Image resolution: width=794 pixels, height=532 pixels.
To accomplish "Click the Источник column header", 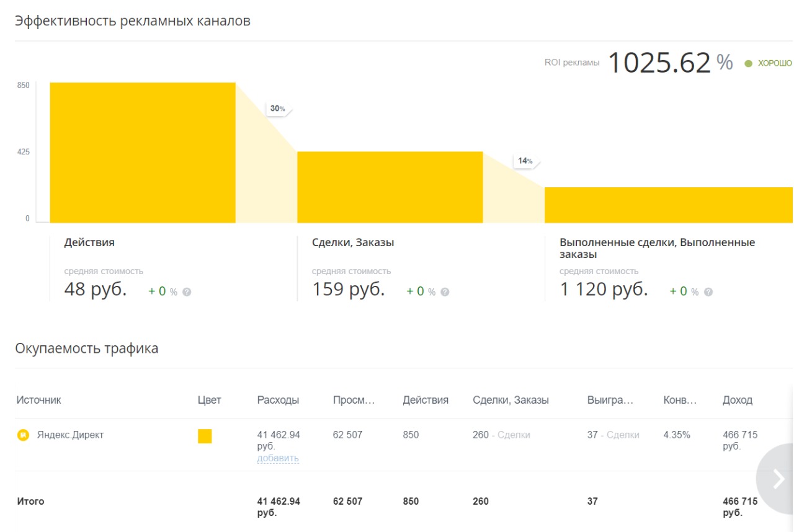I will [39, 400].
